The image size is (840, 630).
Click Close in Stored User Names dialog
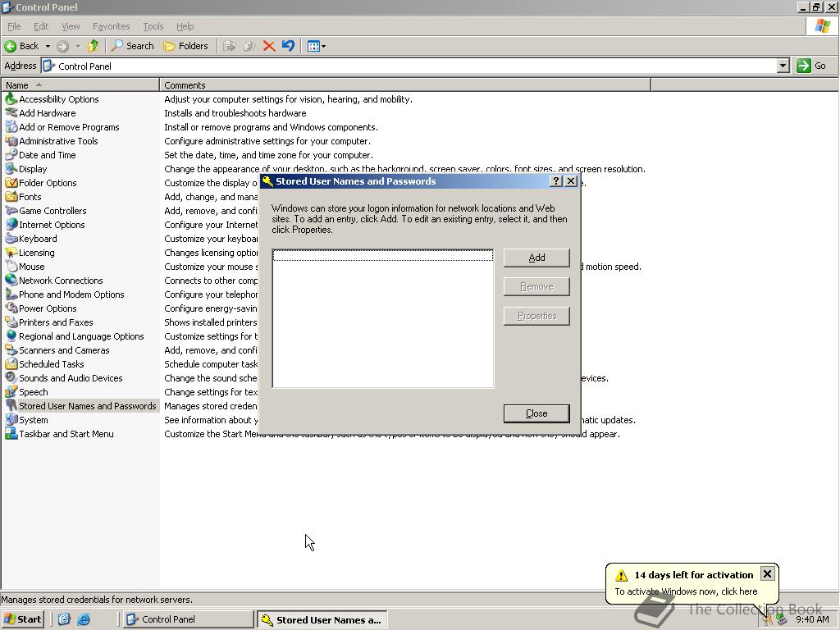(x=536, y=413)
